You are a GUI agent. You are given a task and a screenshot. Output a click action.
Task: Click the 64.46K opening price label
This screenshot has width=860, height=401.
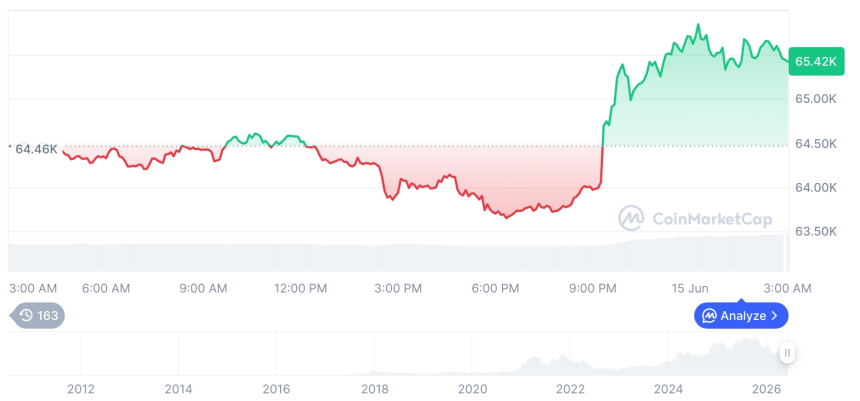[36, 149]
